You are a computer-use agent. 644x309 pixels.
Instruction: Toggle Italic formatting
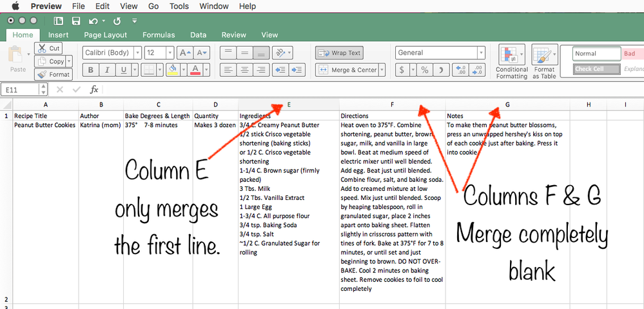click(107, 70)
